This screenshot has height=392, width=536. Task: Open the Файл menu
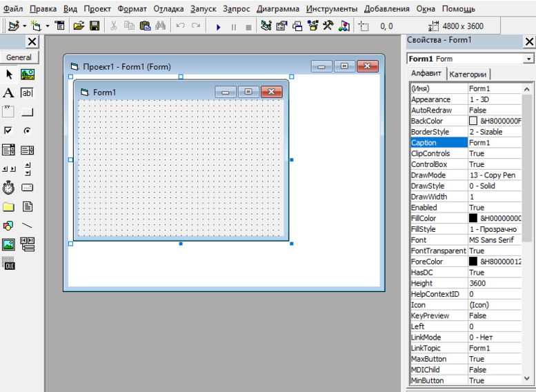click(x=12, y=9)
